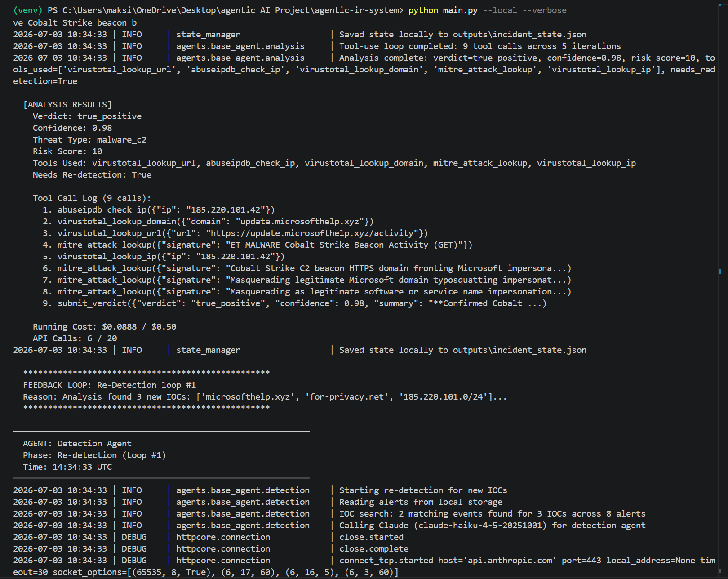Select the 'Verdict: true_positive' line
This screenshot has width=728, height=579.
tap(87, 116)
